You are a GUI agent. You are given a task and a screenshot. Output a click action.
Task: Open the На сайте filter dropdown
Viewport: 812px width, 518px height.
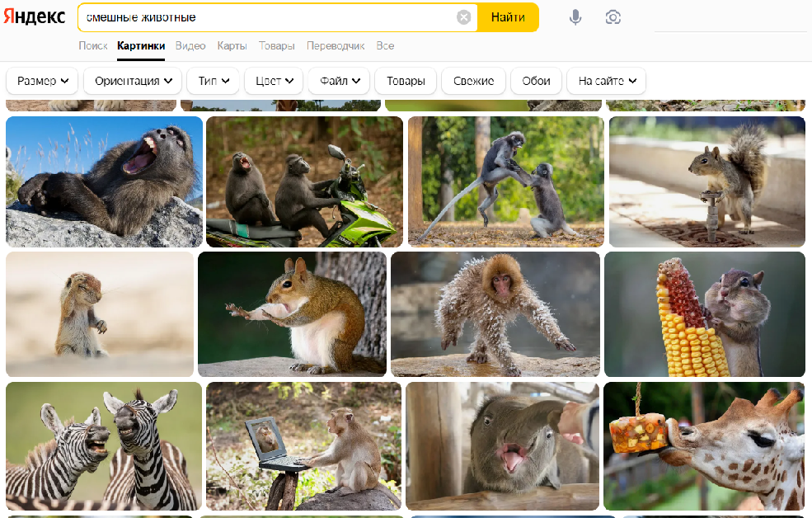click(607, 81)
